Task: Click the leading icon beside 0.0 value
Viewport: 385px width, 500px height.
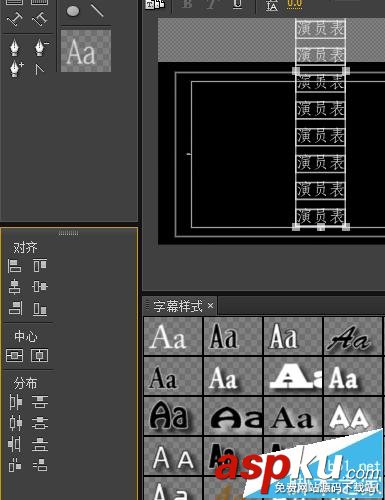Action: 272,5
